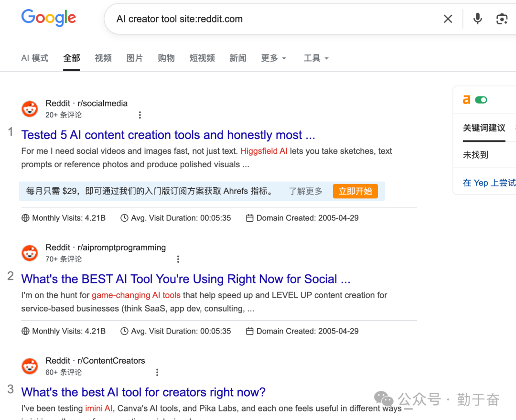Screen dimensions: 516x420
Task: Click Reddit favicon for r/aipromptprogramming result
Action: 30,253
